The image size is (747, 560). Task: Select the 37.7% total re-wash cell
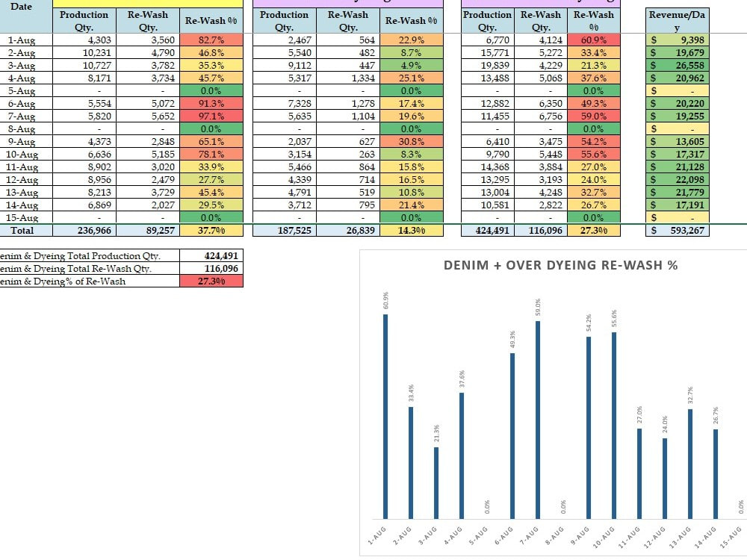tap(211, 231)
